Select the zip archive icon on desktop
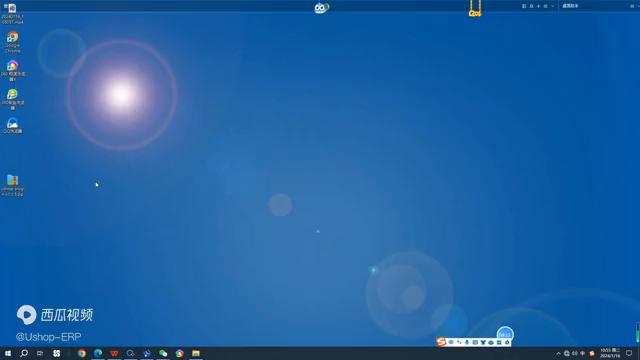This screenshot has height=360, width=640. (12, 185)
